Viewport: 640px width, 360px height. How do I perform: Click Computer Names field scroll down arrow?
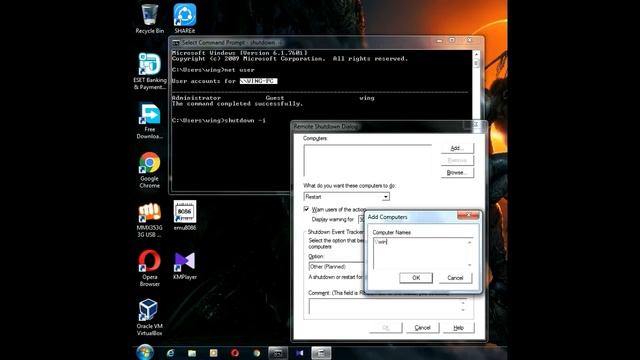point(469,265)
